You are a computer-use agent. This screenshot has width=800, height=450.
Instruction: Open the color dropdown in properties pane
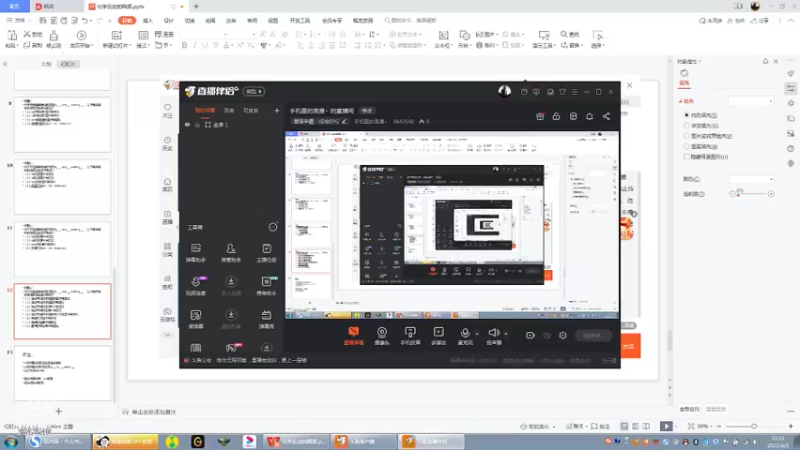point(751,179)
